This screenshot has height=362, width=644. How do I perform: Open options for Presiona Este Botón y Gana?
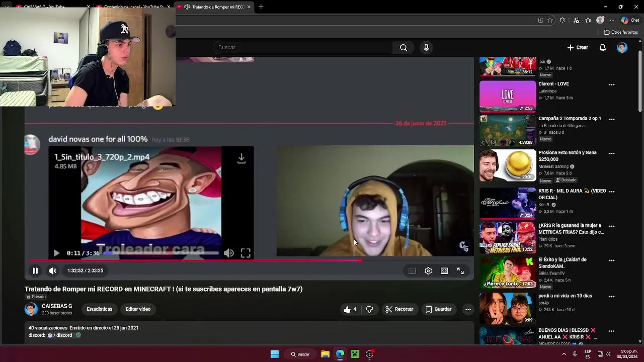[612, 153]
